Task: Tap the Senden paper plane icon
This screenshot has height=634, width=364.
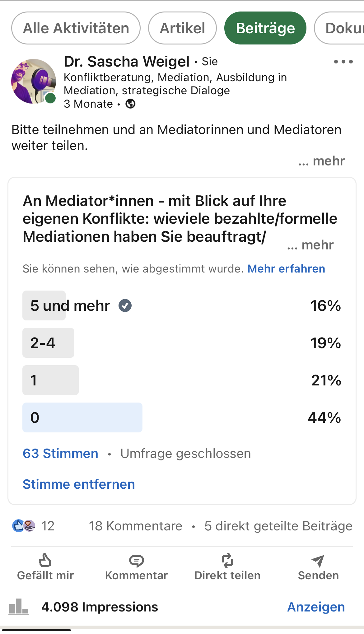Action: 318,561
